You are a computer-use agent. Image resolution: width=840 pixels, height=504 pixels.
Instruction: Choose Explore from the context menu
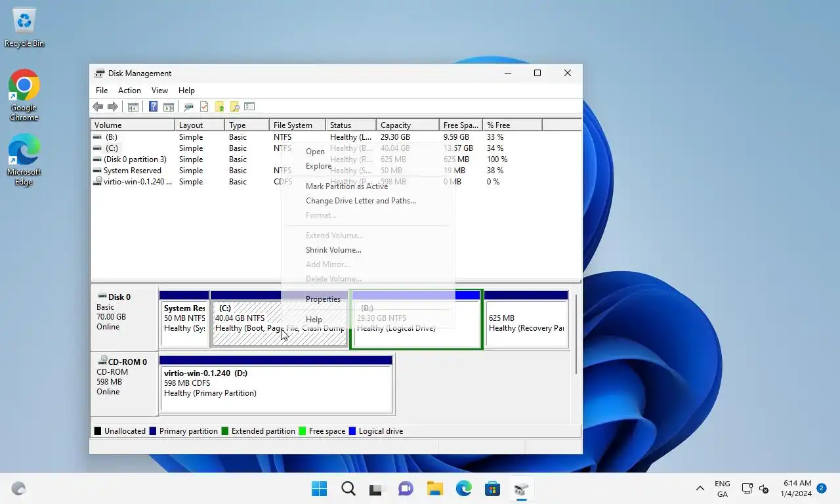point(367,166)
